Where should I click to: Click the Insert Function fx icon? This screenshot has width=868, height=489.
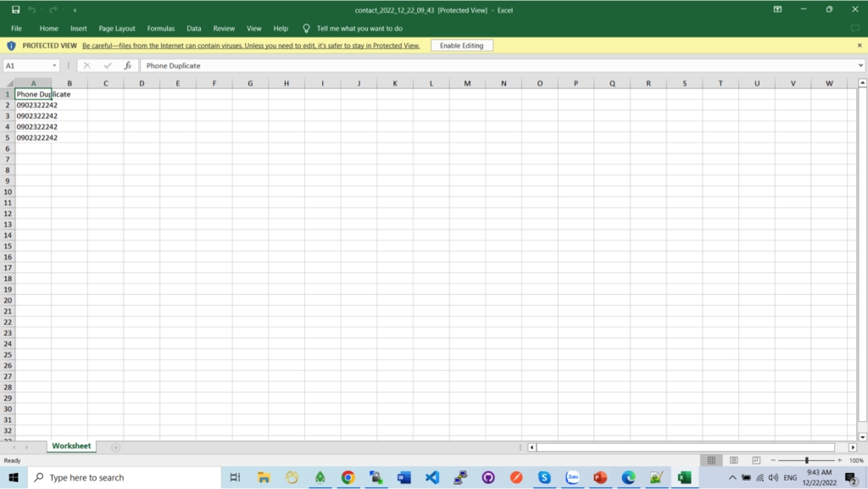(x=128, y=65)
